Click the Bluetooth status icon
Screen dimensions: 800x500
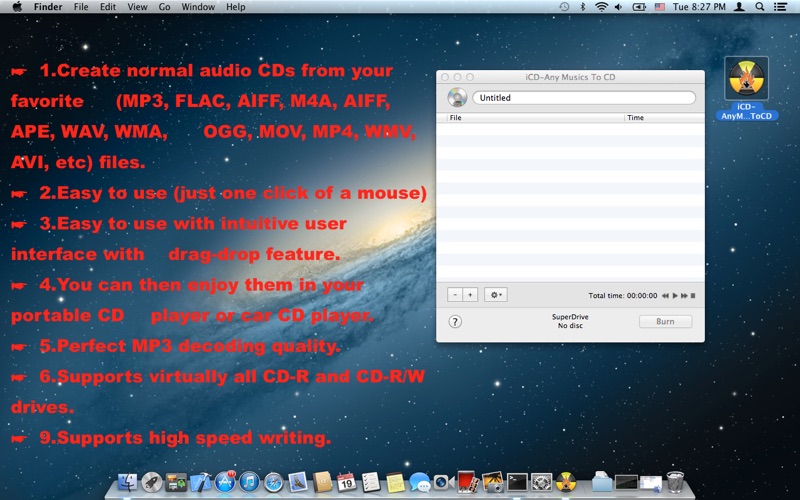click(x=583, y=7)
